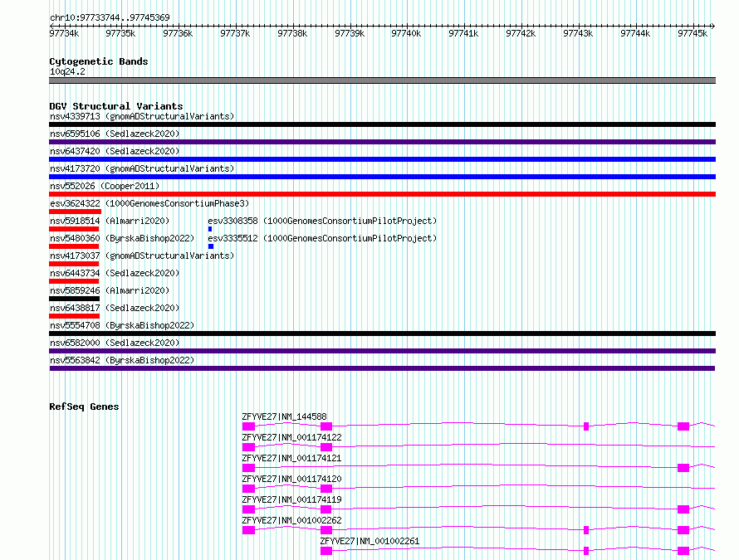Click the 97739k ruler label
The image size is (739, 560).
350,33
